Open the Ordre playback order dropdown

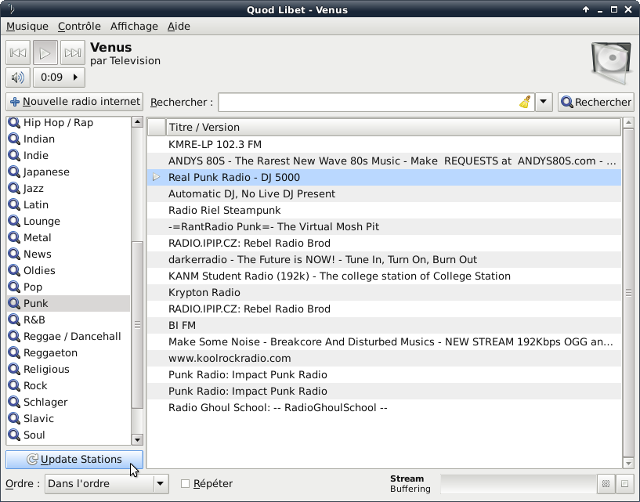tap(106, 484)
